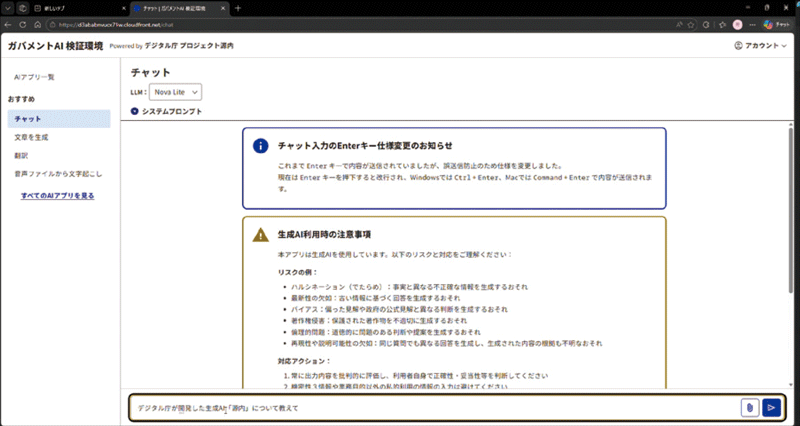The image size is (800, 426).
Task: Close the ガバメントAI 検証環境 browser tab
Action: pyautogui.click(x=222, y=9)
